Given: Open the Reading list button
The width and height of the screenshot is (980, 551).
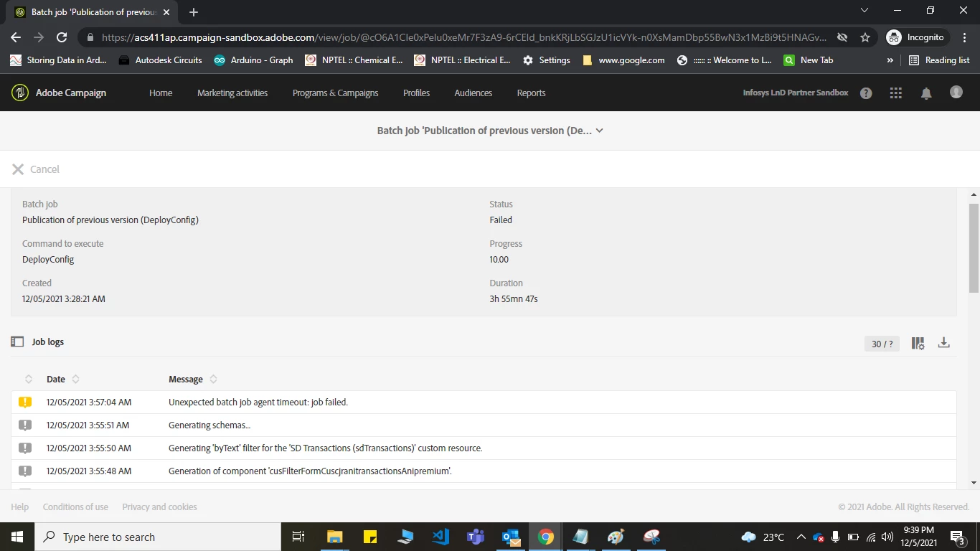Looking at the screenshot, I should click(x=939, y=60).
